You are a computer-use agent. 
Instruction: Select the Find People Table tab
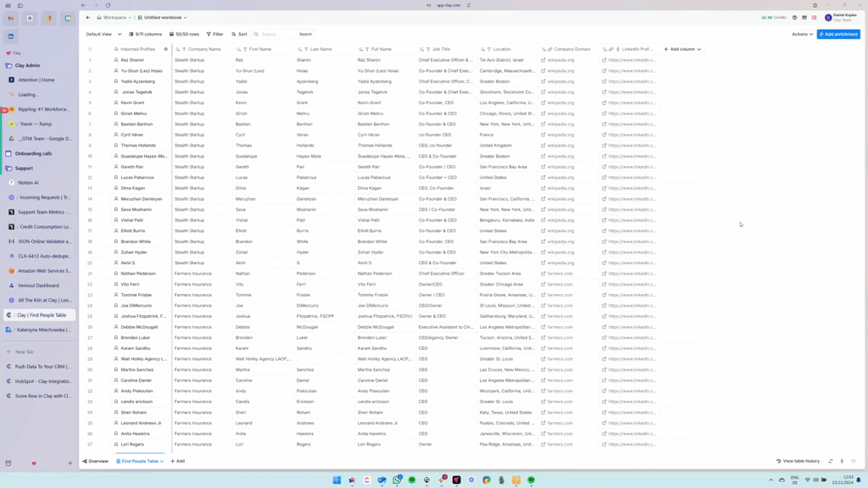point(140,462)
